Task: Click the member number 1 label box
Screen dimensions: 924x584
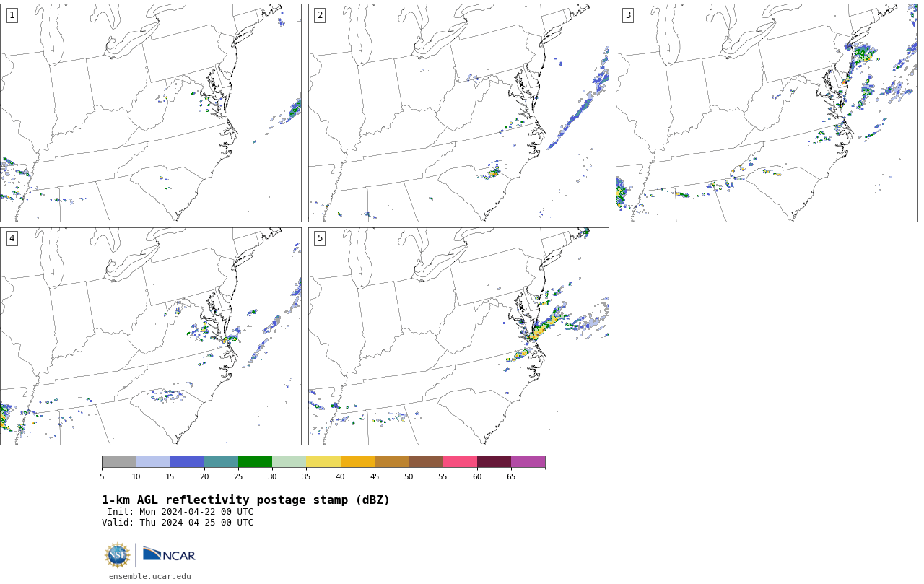Action: coord(12,15)
